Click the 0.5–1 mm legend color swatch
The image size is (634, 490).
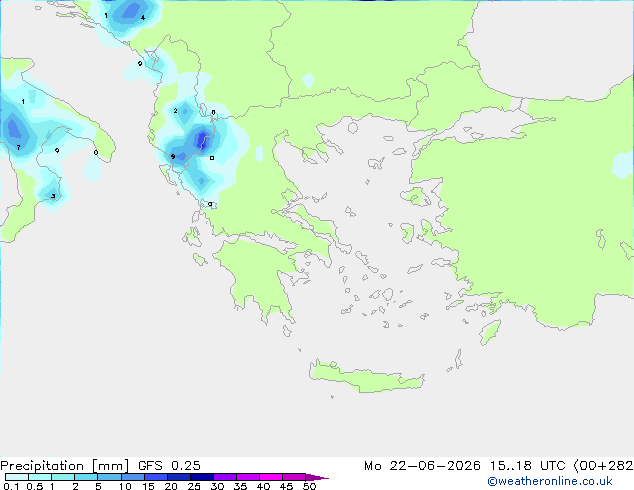[40, 477]
